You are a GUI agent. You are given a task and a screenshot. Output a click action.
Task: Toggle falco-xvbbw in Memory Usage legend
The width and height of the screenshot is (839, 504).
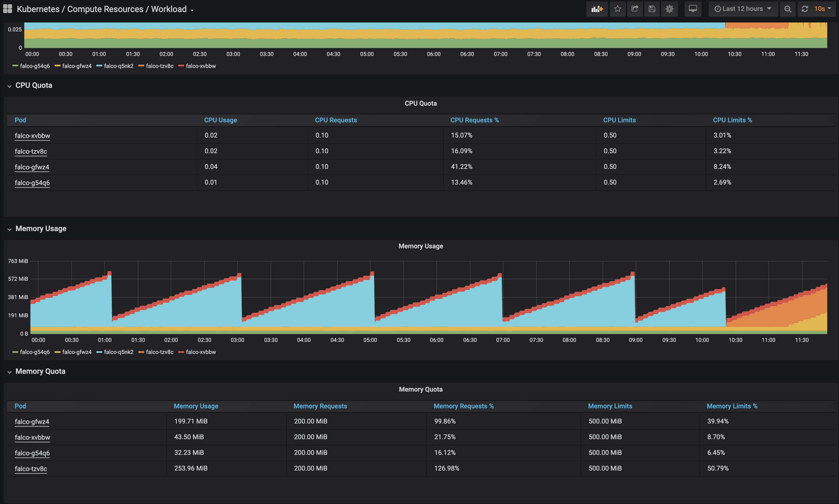[200, 352]
